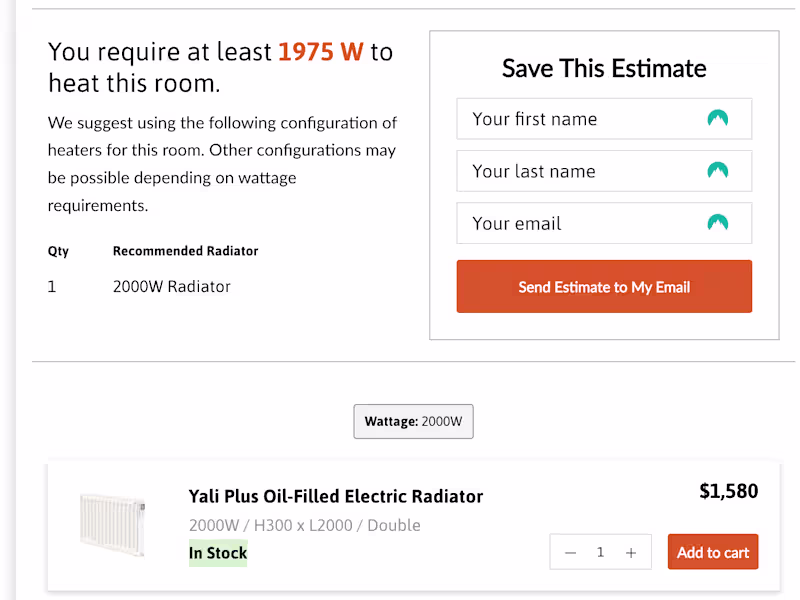Decrease radiator quantity with minus icon

point(570,553)
